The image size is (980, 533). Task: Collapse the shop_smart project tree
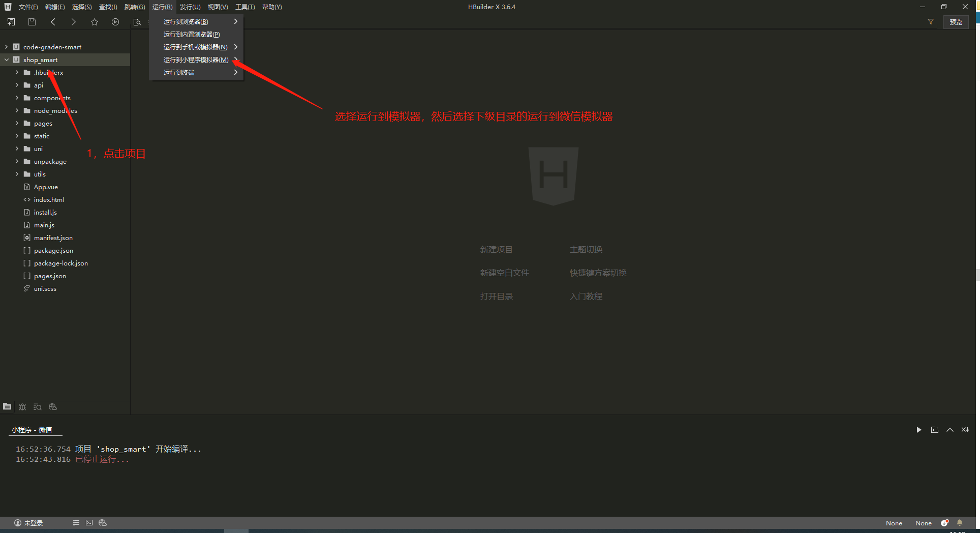pyautogui.click(x=7, y=60)
